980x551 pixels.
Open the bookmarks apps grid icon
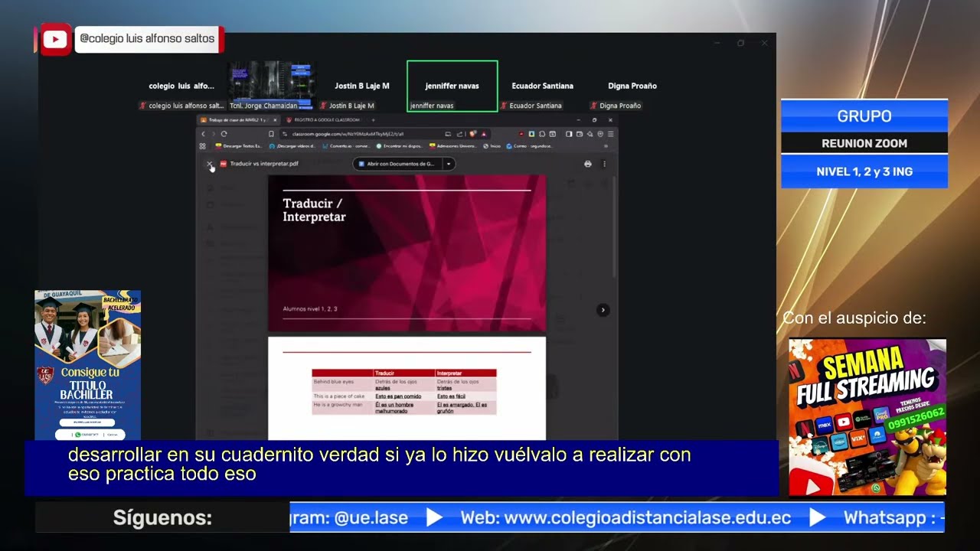[202, 146]
